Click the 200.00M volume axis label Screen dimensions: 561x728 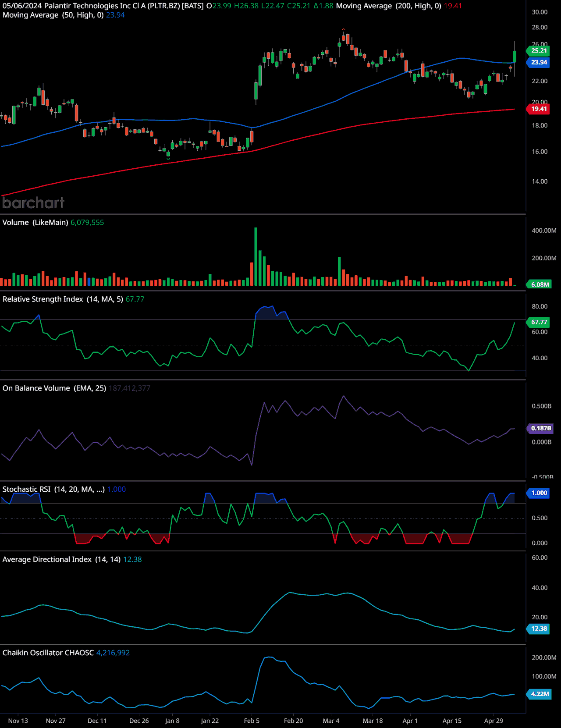pos(544,258)
